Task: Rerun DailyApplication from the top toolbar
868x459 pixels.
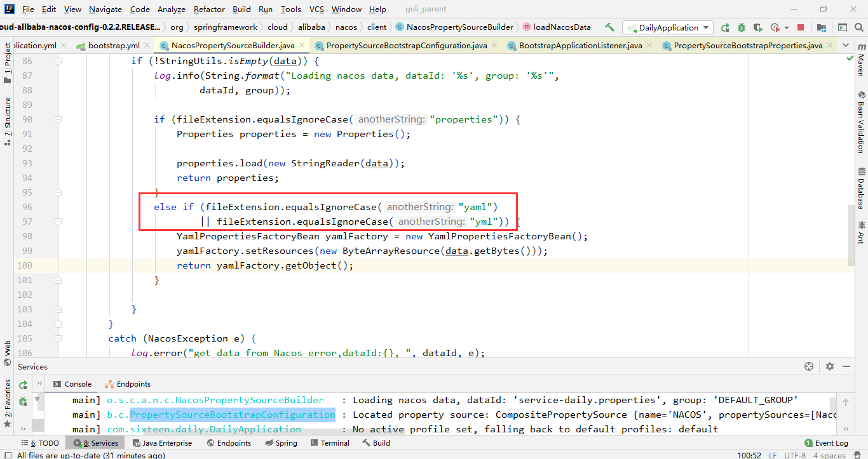Action: (725, 27)
